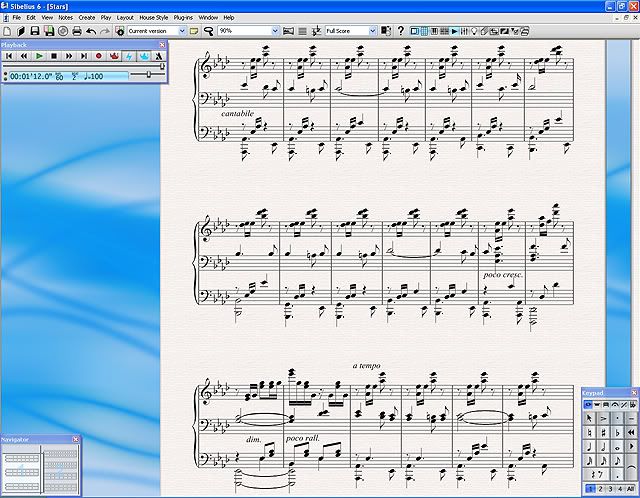
Task: Click Rewind in Playback window
Action: point(24,56)
